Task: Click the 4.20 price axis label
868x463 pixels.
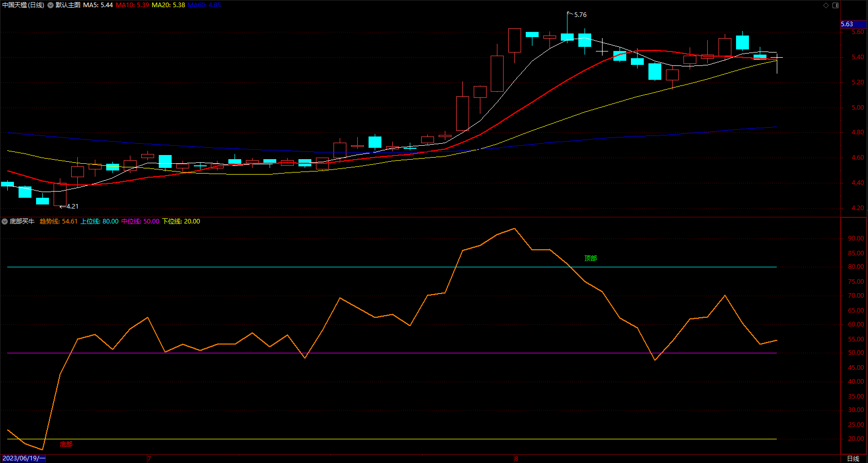Action: (858, 208)
